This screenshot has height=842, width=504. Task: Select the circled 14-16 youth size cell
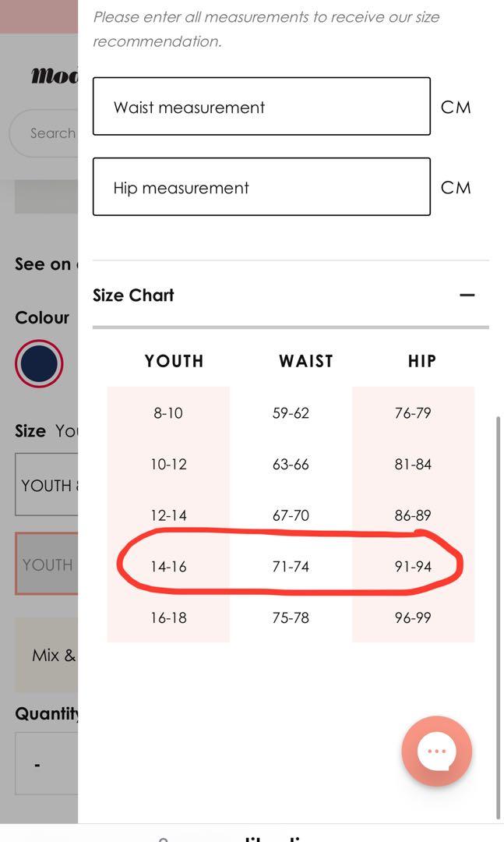pos(168,567)
